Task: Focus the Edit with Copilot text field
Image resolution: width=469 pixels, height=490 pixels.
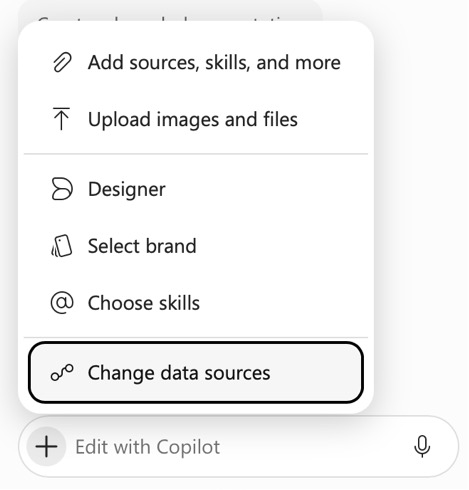Action: (238, 447)
